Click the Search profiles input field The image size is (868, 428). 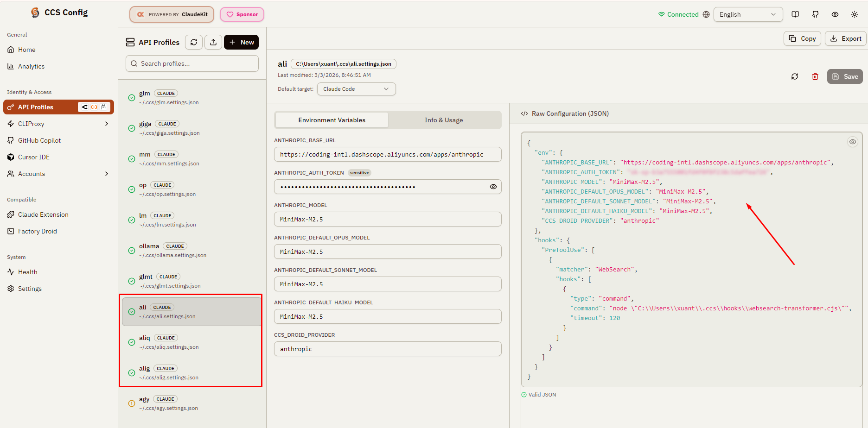pos(192,63)
